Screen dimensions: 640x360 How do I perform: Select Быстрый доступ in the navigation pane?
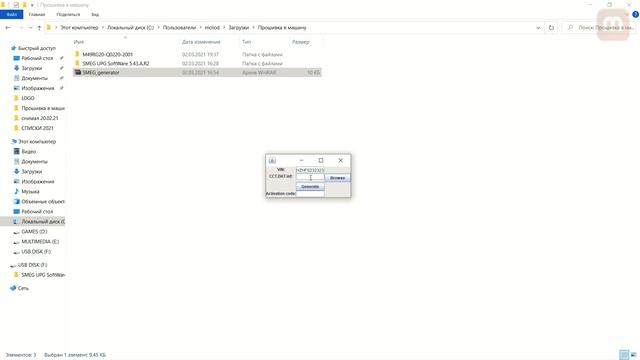[37, 48]
